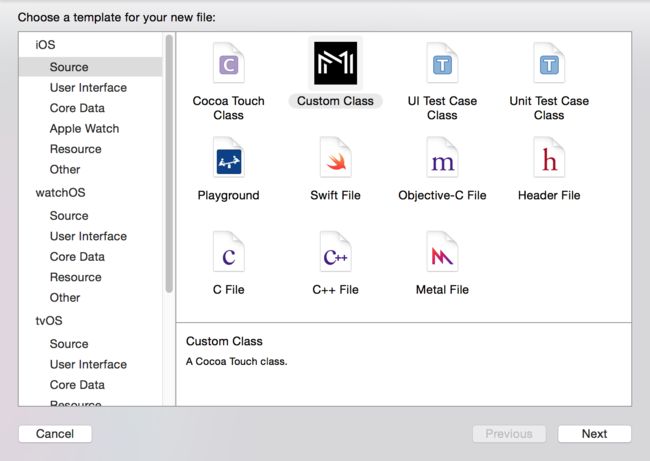Click the UI Test Case Class label
Viewport: 650px width, 461px height.
[x=442, y=108]
